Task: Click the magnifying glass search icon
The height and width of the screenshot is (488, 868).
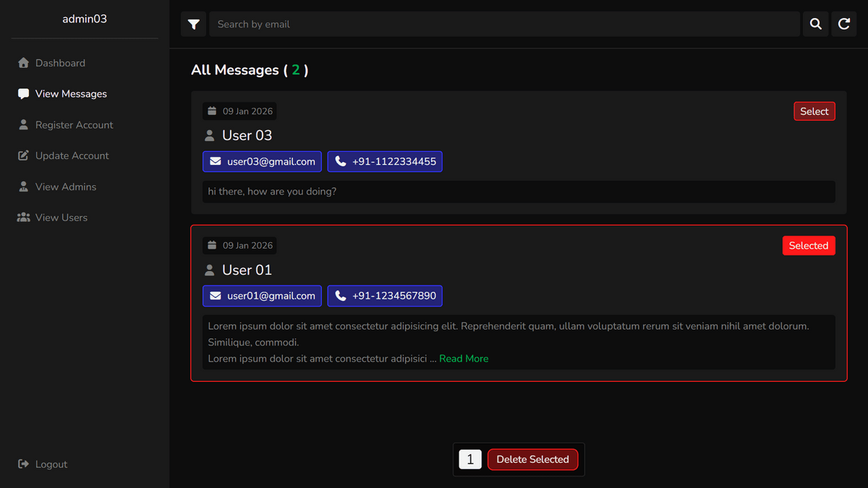Action: coord(815,25)
